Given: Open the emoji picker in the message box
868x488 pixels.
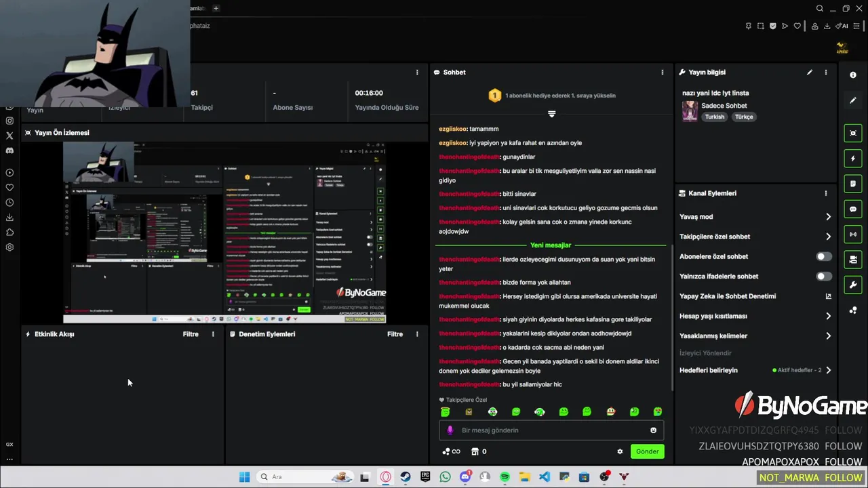Looking at the screenshot, I should coord(654,430).
